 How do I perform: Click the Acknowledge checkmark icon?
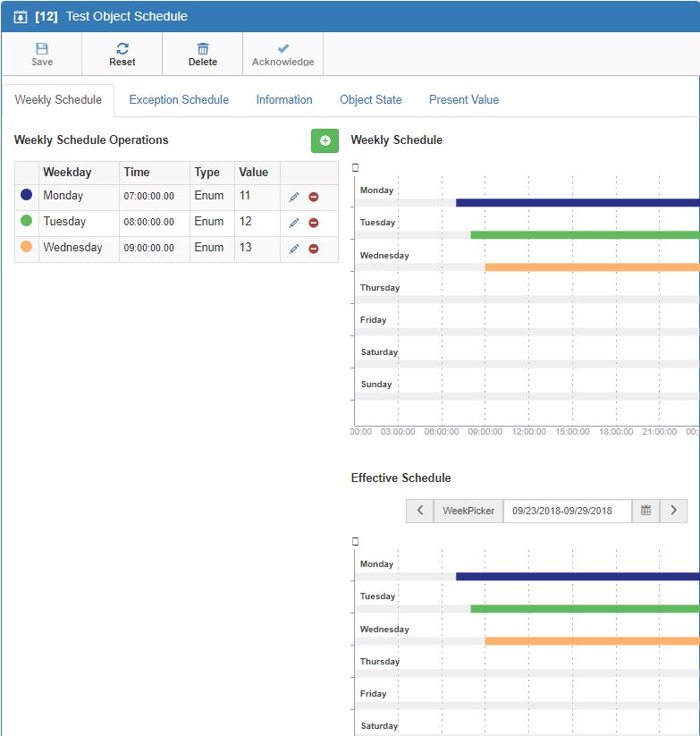click(x=283, y=48)
